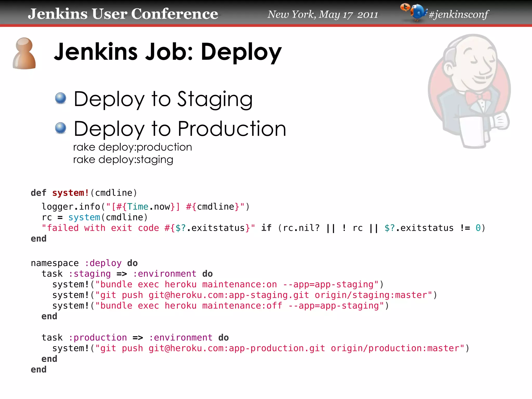
Task: Click the orange speech bubble by the bird
Action: [x=405, y=7]
